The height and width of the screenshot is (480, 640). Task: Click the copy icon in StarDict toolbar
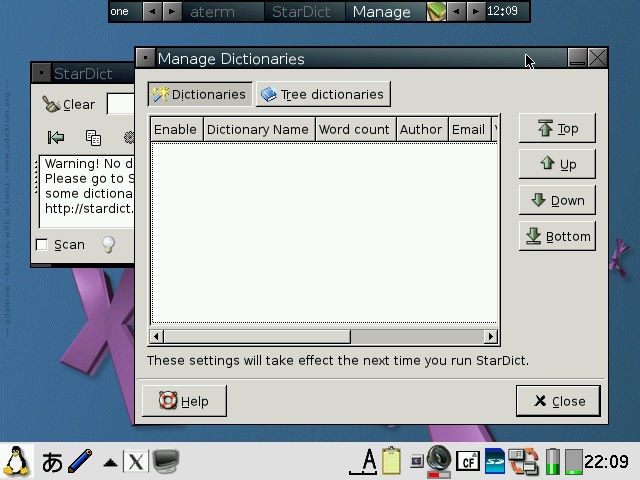[93, 137]
